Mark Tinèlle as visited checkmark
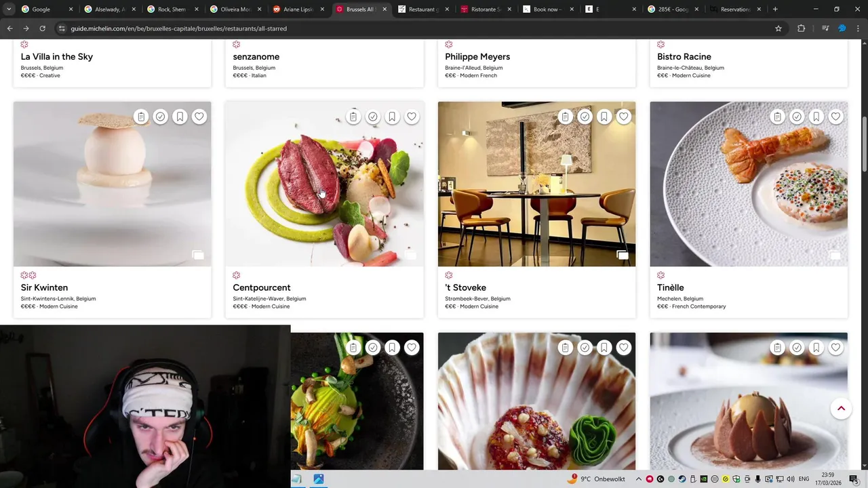Image resolution: width=868 pixels, height=488 pixels. point(797,117)
